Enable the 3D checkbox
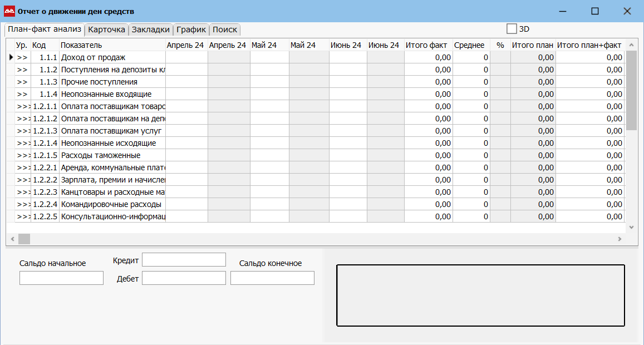 [x=512, y=29]
